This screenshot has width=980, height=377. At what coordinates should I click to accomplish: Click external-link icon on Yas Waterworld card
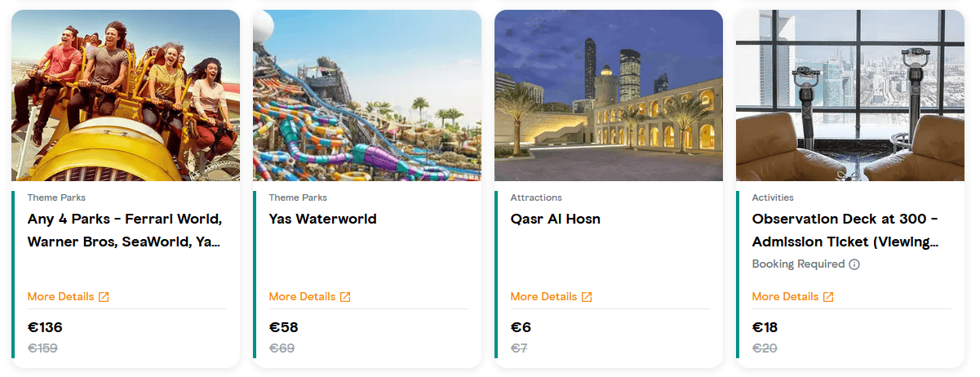(345, 297)
